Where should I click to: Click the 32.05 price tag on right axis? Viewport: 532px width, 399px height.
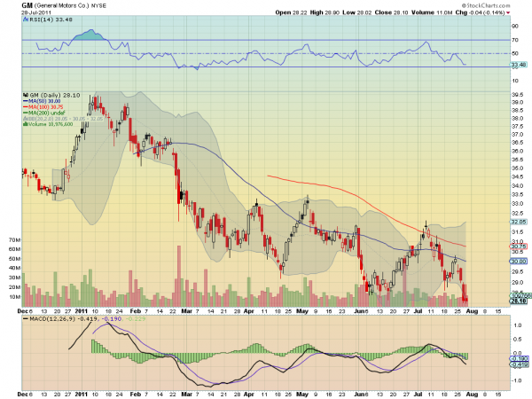pyautogui.click(x=519, y=222)
